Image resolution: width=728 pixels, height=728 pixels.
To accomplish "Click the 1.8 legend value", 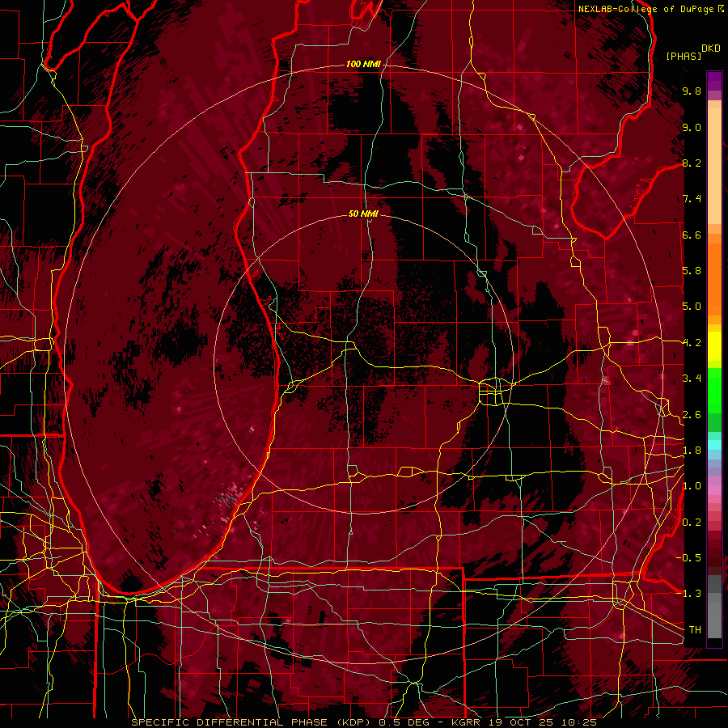I will click(692, 451).
